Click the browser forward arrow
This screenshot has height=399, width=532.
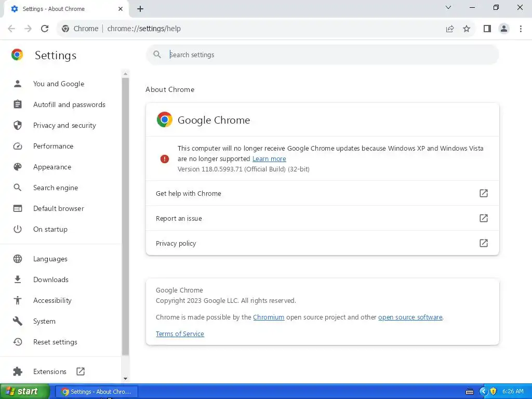click(x=28, y=29)
